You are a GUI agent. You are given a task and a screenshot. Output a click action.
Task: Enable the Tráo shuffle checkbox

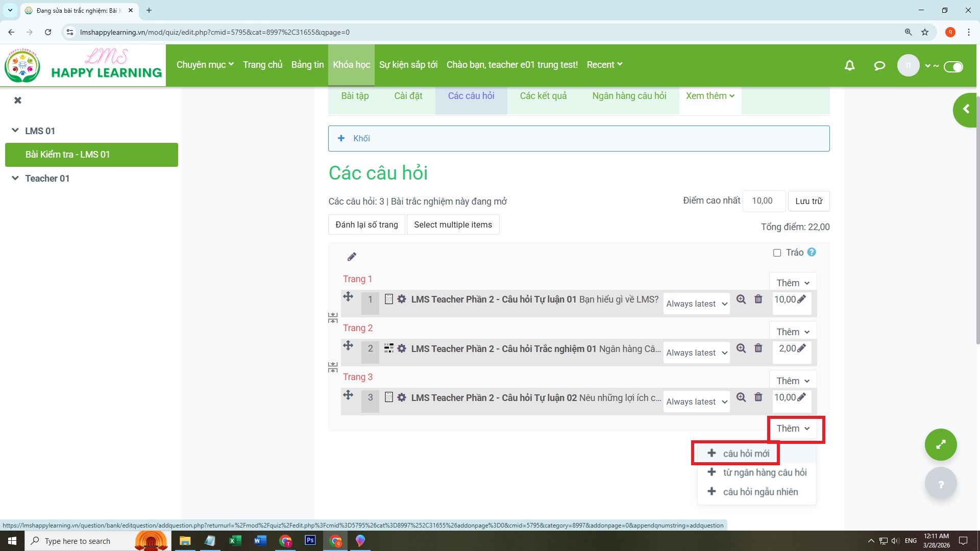point(777,253)
